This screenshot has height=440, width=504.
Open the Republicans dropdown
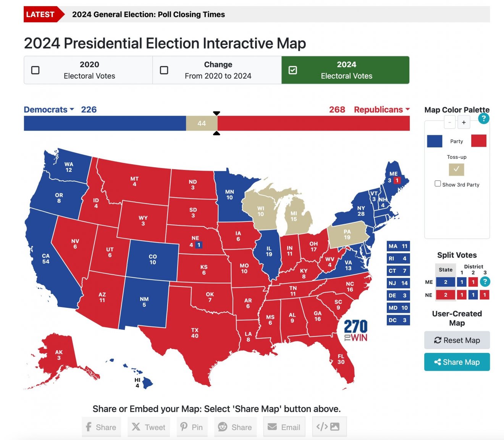tap(382, 110)
